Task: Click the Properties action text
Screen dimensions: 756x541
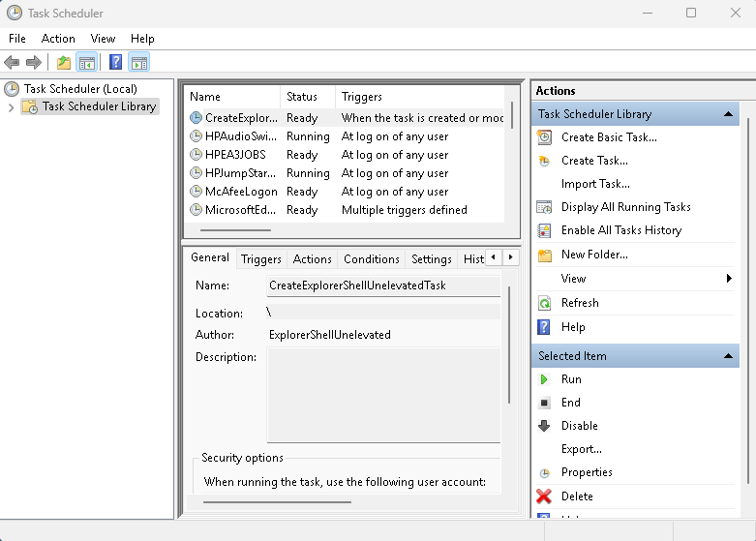Action: pos(587,472)
